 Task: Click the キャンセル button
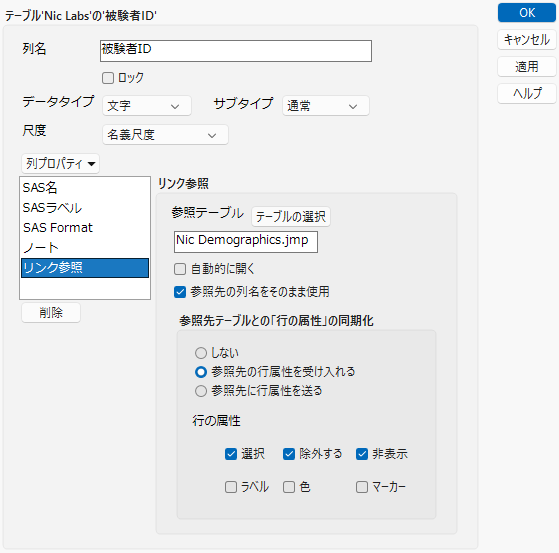(x=527, y=40)
